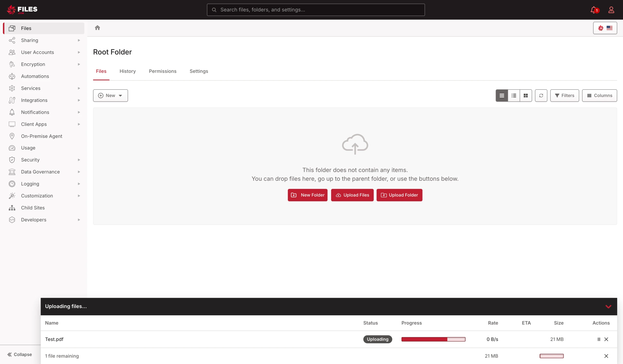Viewport: 623px width, 364px height.
Task: Click the overall upload progress bar
Action: (551, 356)
